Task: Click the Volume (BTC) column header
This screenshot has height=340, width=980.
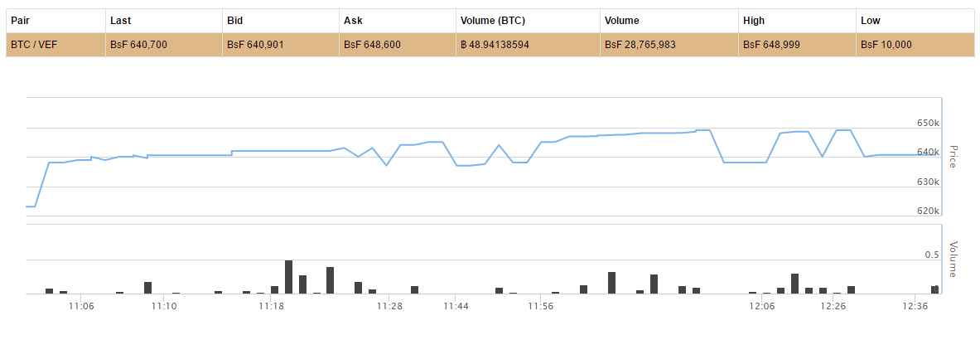Action: click(x=492, y=20)
